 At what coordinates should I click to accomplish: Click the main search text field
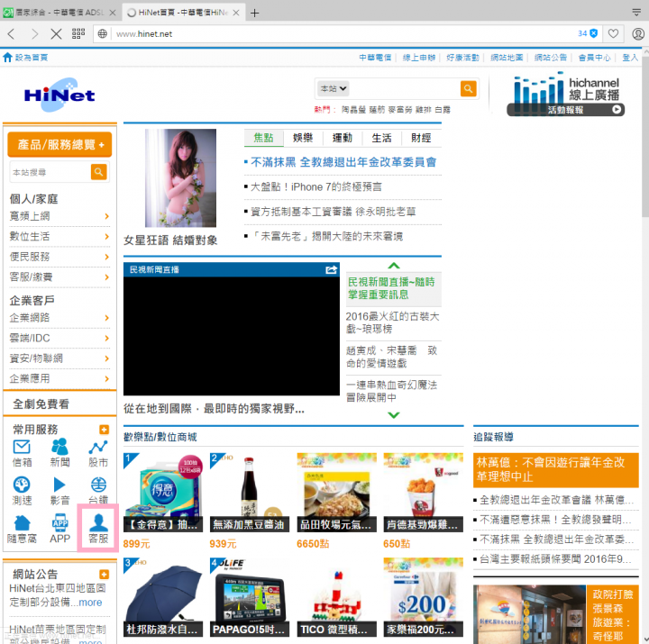pos(404,88)
